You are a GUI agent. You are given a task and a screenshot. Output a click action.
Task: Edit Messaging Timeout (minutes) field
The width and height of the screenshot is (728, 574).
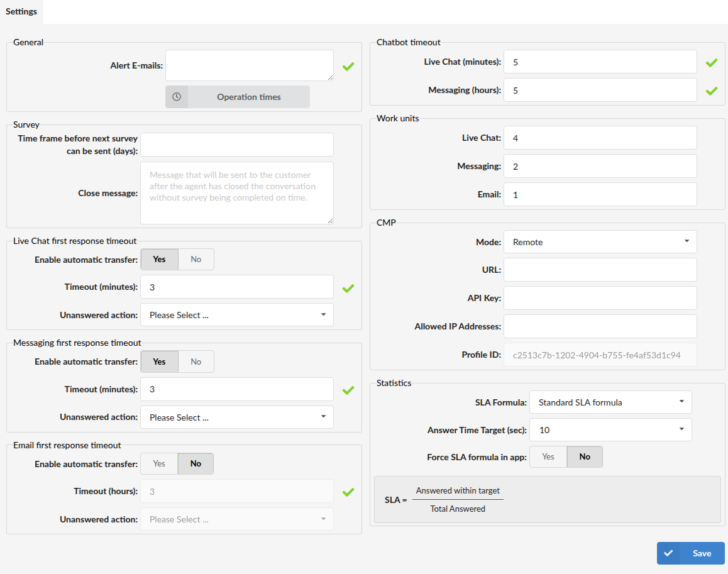point(237,389)
